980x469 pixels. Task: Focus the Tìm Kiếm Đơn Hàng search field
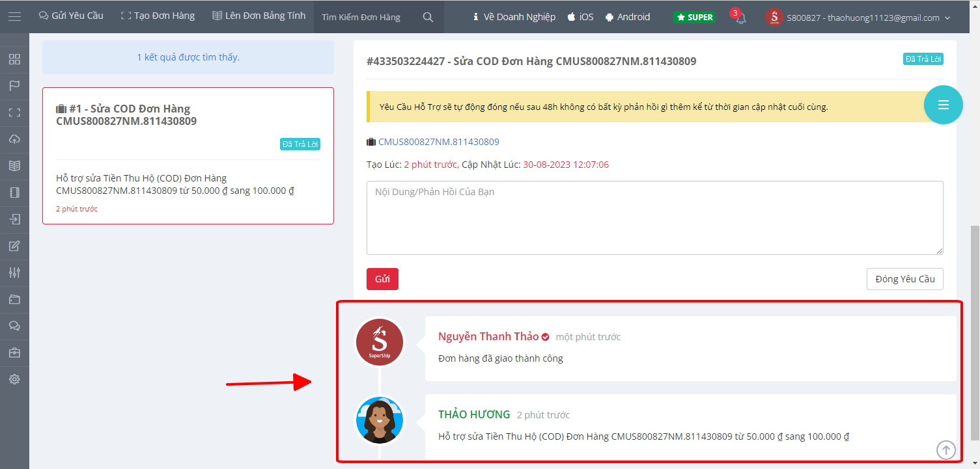coord(367,18)
